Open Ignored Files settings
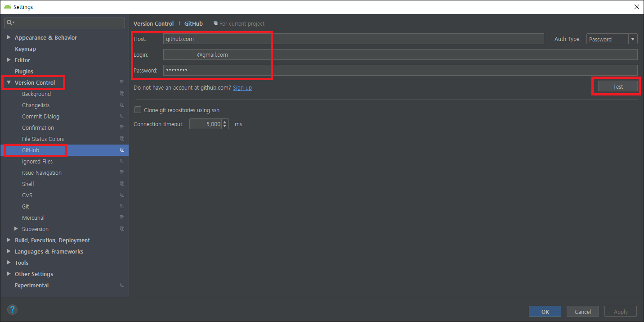 coord(37,161)
